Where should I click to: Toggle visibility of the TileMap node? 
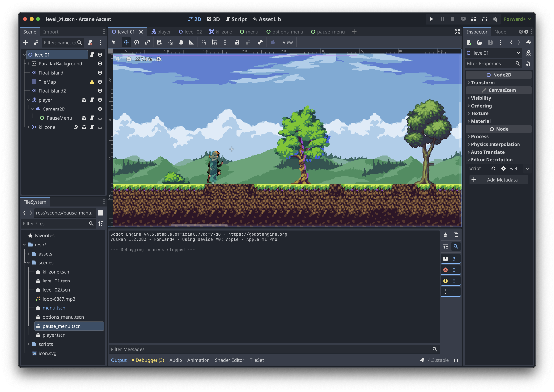tap(100, 82)
